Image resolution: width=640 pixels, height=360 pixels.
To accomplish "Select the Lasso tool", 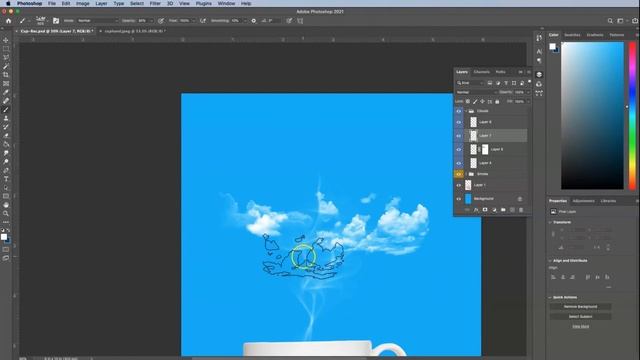I will click(x=6, y=58).
